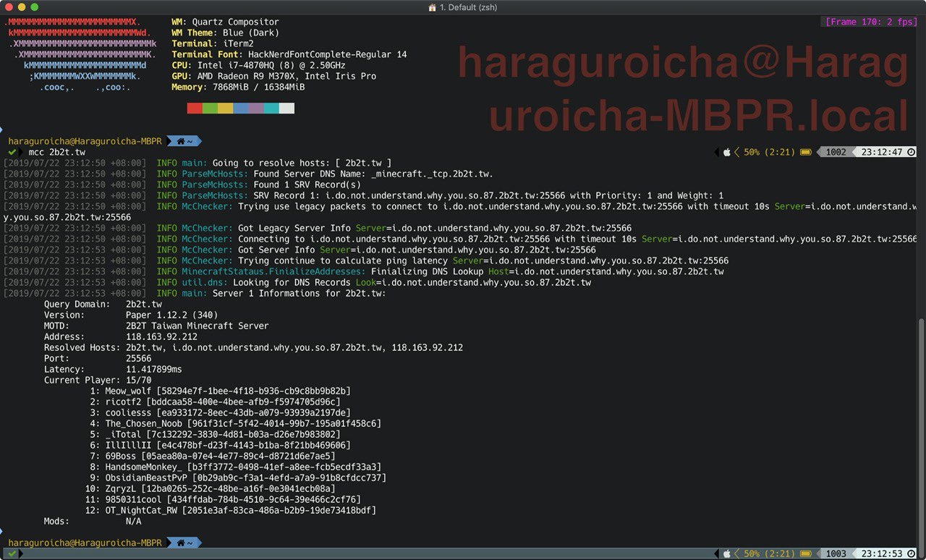Click the home icon in the window title
This screenshot has height=560, width=926.
point(433,7)
